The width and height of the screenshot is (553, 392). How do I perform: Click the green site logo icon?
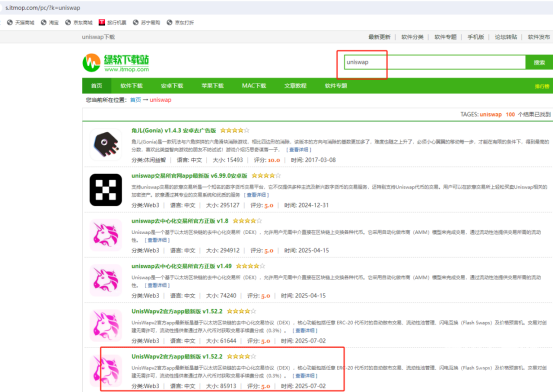(x=91, y=62)
